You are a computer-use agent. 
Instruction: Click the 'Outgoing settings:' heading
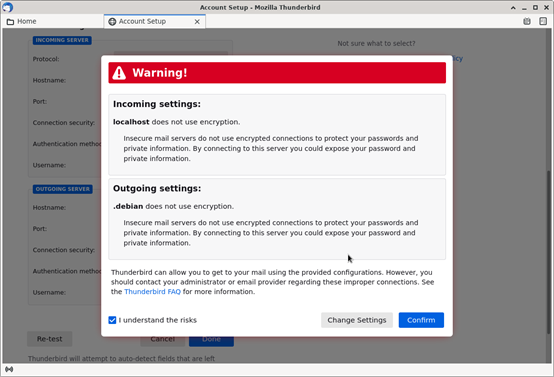click(x=157, y=188)
